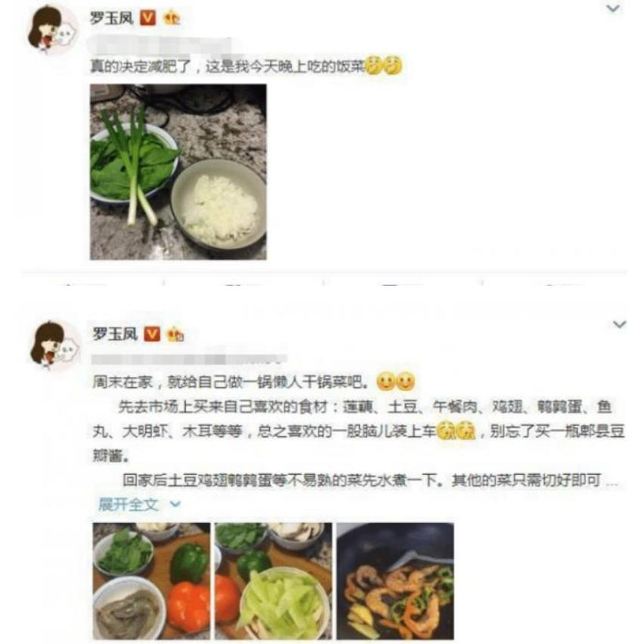Open first post's avatar profile picture

click(x=51, y=29)
